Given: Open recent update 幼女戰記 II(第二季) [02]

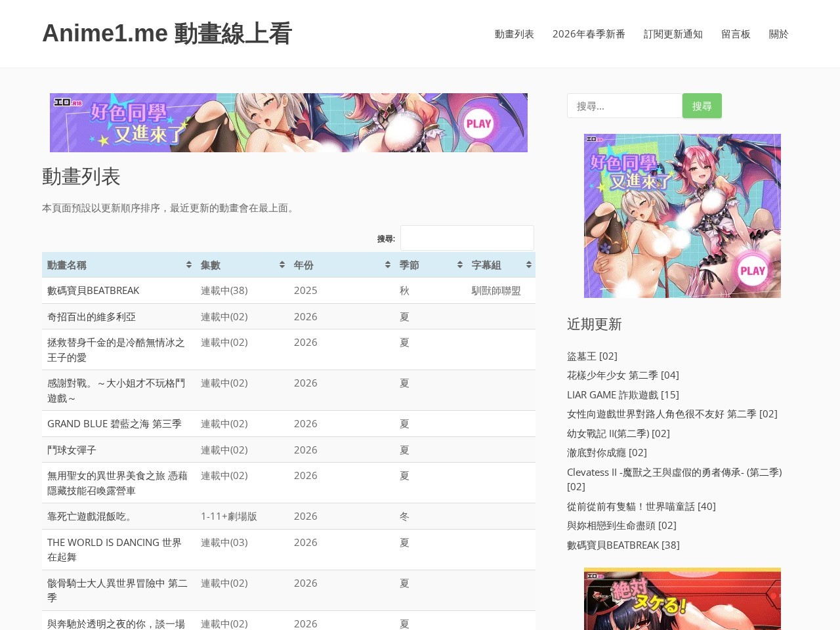Looking at the screenshot, I should [618, 434].
